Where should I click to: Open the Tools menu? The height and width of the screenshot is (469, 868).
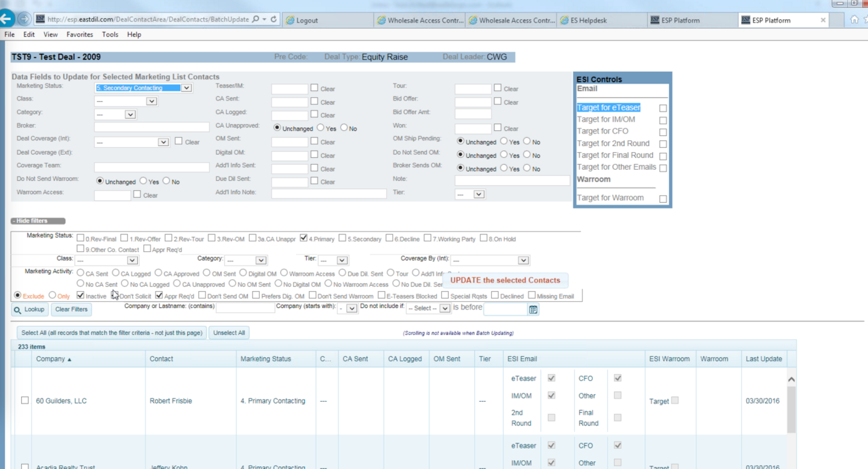pyautogui.click(x=110, y=34)
